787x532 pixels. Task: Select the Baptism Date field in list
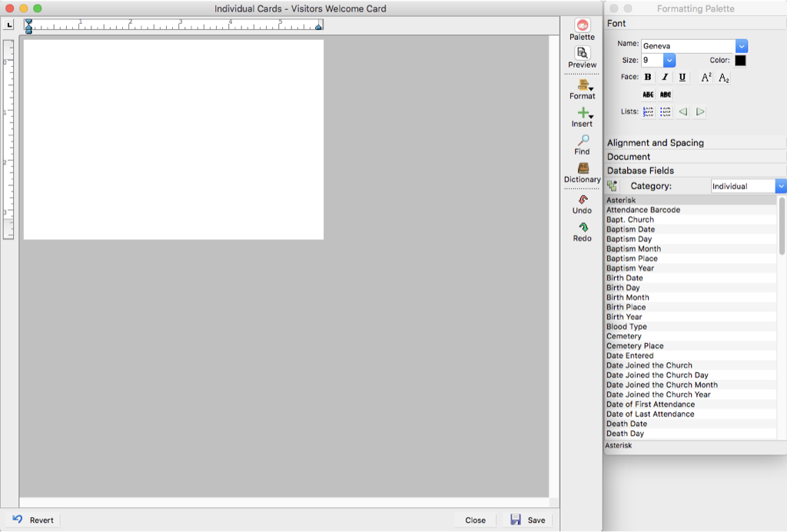[630, 230]
